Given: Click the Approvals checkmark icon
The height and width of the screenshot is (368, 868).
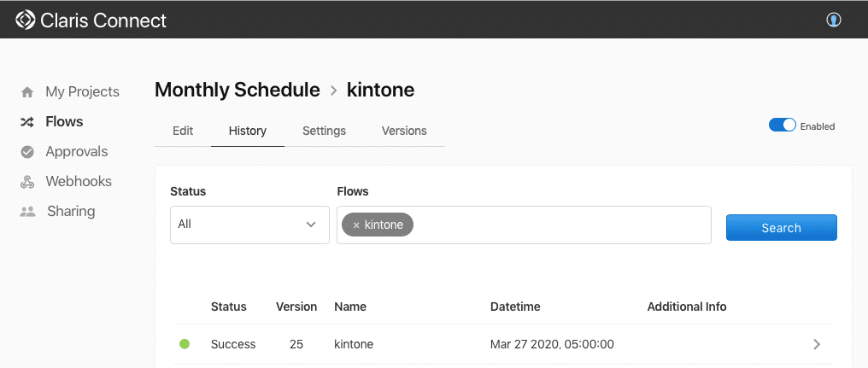Looking at the screenshot, I should coord(27,152).
